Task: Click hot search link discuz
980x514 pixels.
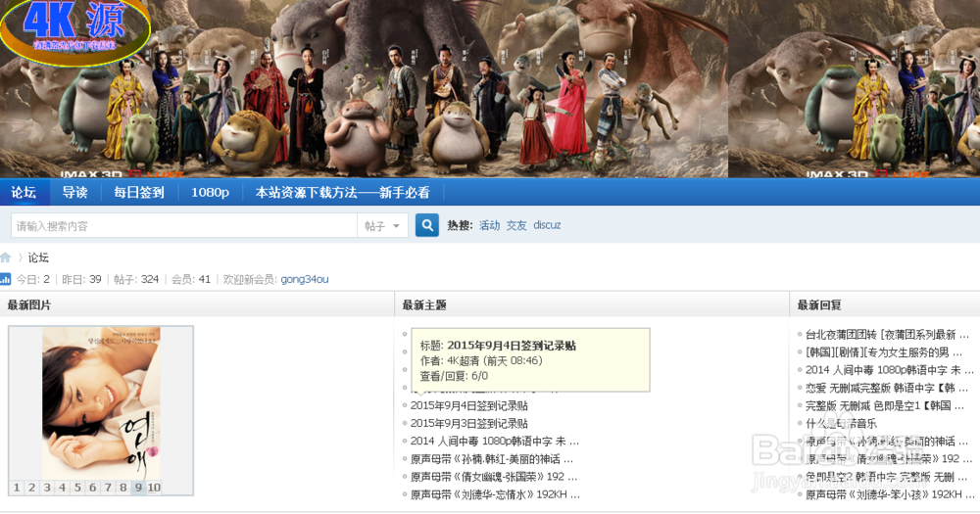Action: point(547,225)
